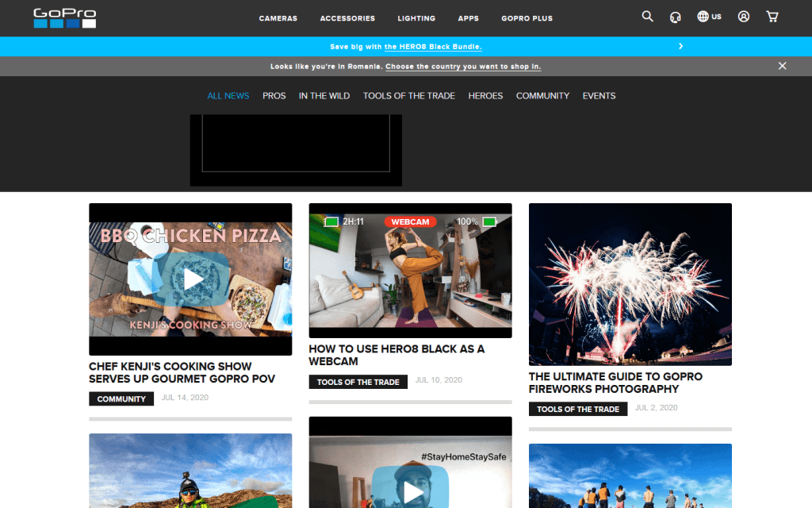Click 'Choose the country you want to shop in'
The height and width of the screenshot is (508, 812).
coord(463,67)
